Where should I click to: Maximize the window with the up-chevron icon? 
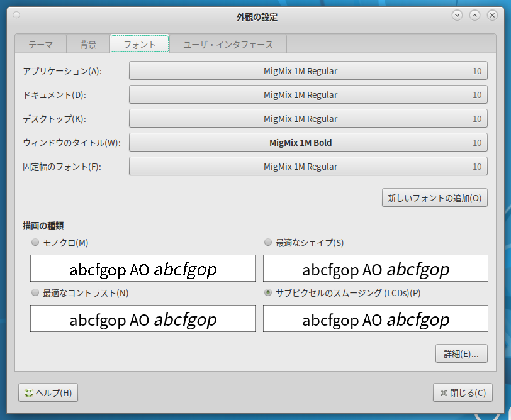point(475,15)
